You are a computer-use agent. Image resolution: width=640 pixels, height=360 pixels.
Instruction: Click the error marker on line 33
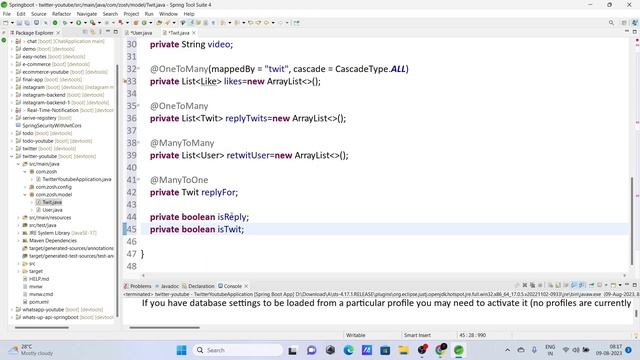[125, 81]
